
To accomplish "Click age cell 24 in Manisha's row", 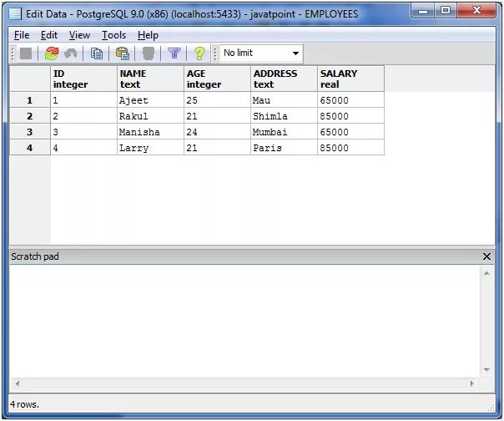I will tap(217, 132).
